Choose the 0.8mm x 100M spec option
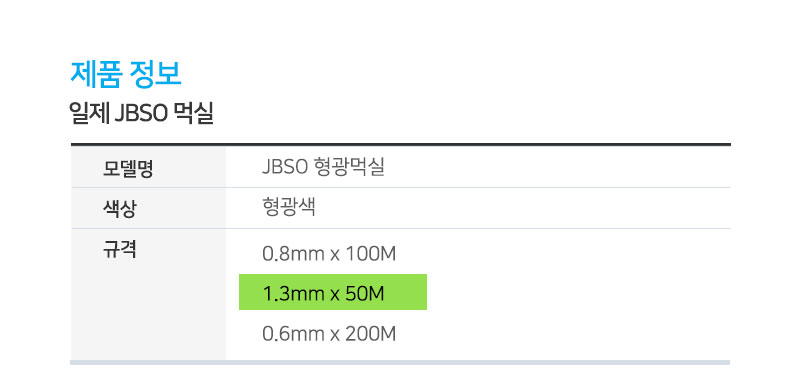 [329, 254]
